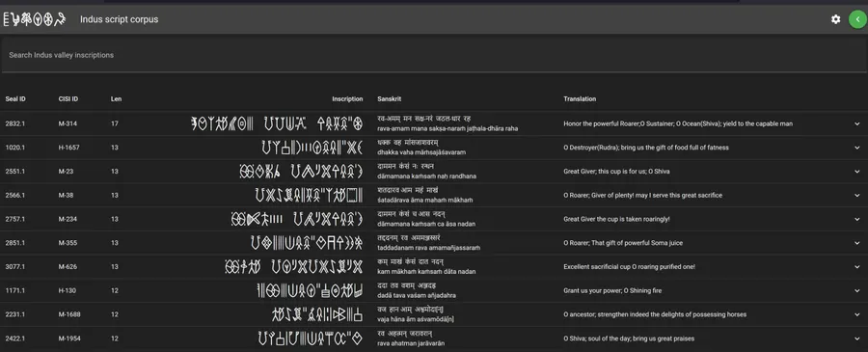Viewport: 868px width, 352px height.
Task: Expand the row for seal 2551.1
Action: [x=857, y=172]
